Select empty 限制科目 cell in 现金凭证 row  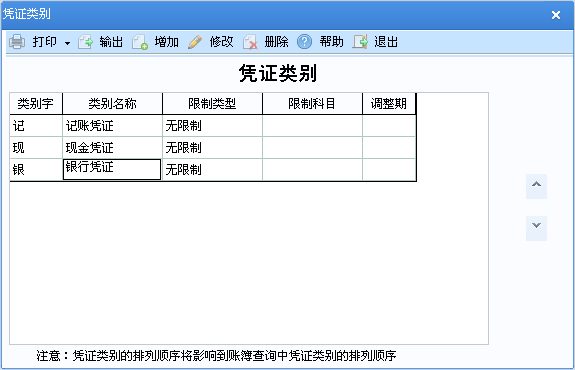(312, 148)
